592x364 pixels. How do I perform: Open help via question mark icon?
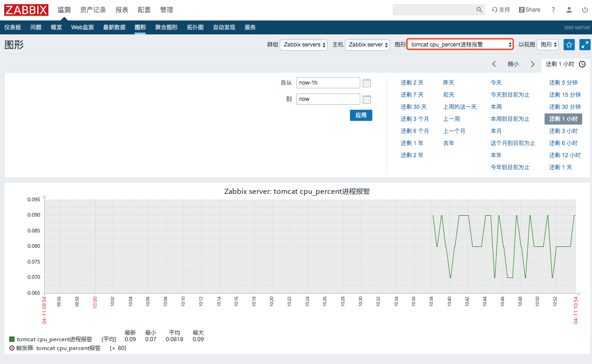[553, 10]
